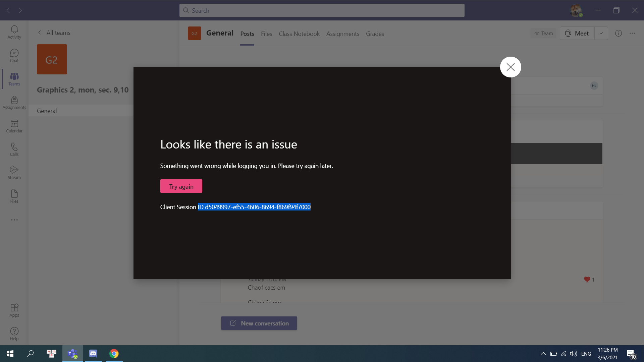Image resolution: width=644 pixels, height=362 pixels.
Task: Expand more apps ellipsis in sidebar
Action: tap(14, 220)
